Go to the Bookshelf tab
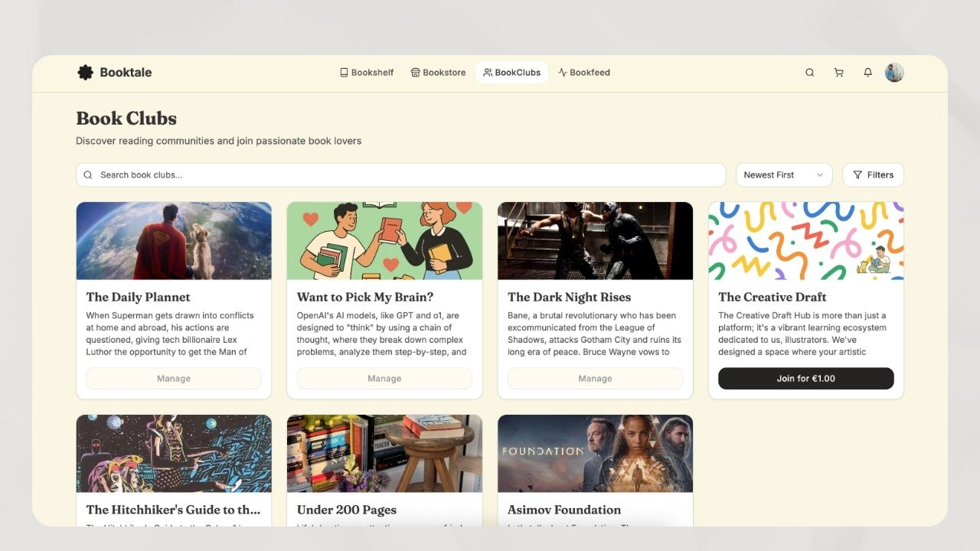The width and height of the screenshot is (980, 551). [x=367, y=73]
